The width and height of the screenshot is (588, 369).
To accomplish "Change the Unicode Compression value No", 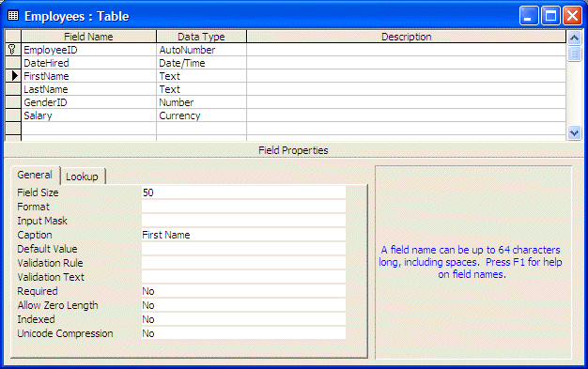I will (x=243, y=333).
